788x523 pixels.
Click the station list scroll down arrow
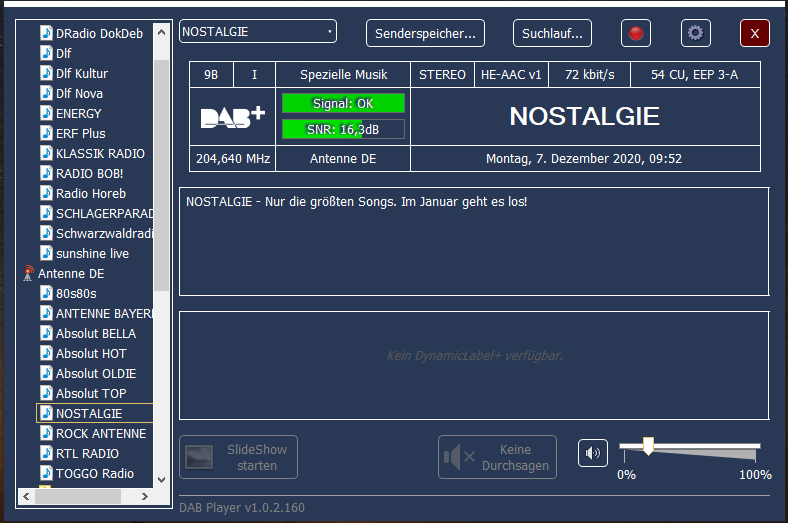coord(161,480)
